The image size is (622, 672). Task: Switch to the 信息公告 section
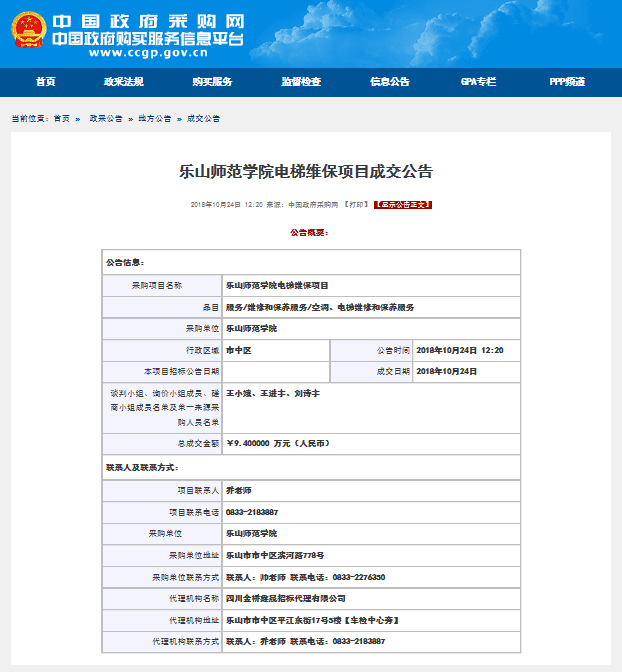389,82
